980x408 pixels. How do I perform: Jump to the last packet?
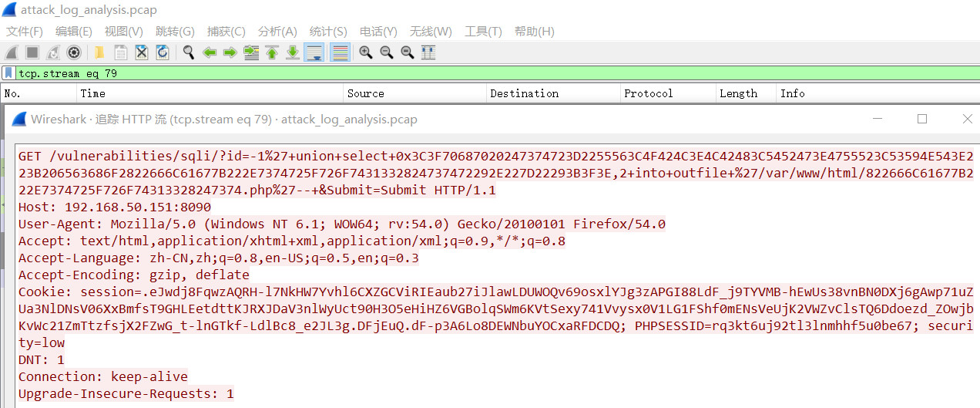click(x=293, y=52)
